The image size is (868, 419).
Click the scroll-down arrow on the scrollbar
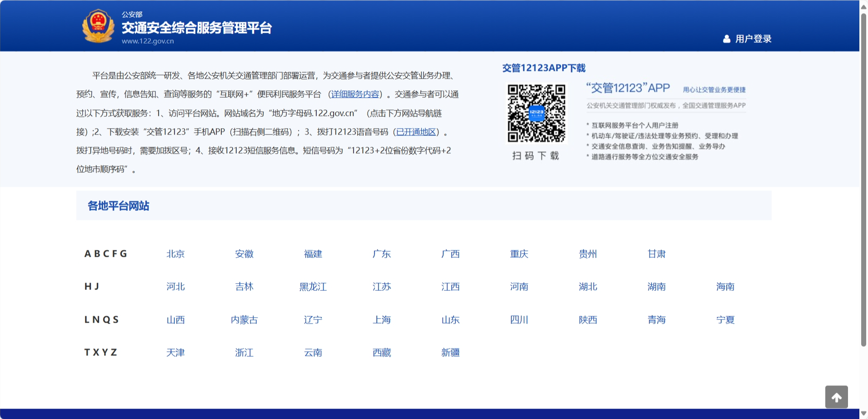tap(864, 414)
